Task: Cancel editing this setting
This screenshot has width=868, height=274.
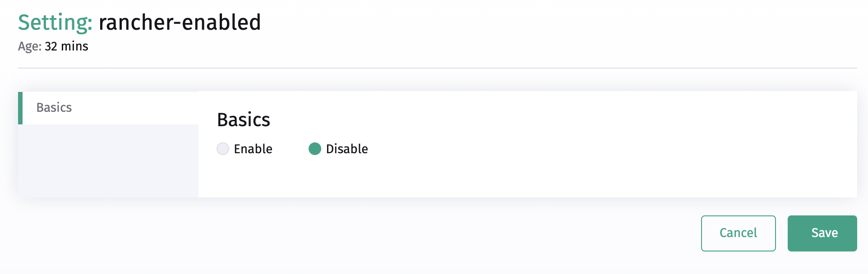Action: click(738, 233)
